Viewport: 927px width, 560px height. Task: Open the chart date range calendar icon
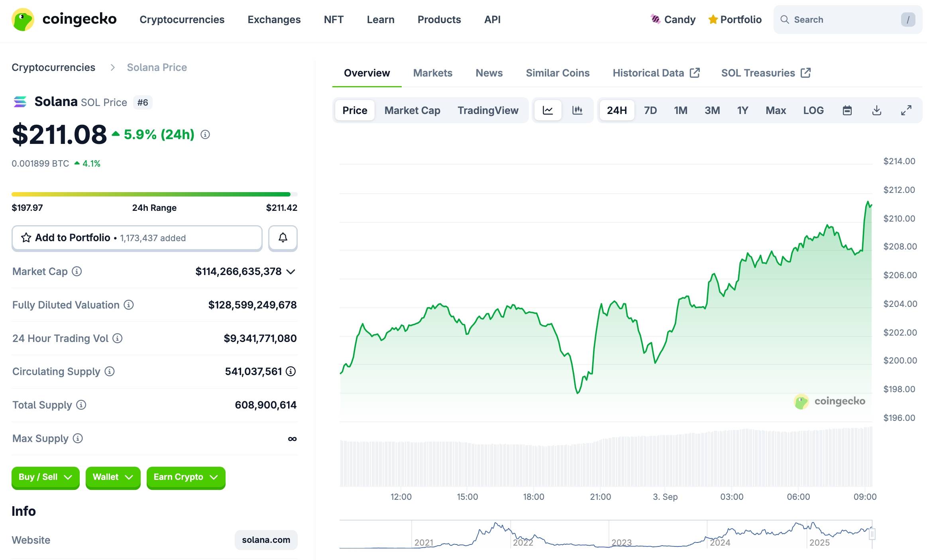click(847, 110)
